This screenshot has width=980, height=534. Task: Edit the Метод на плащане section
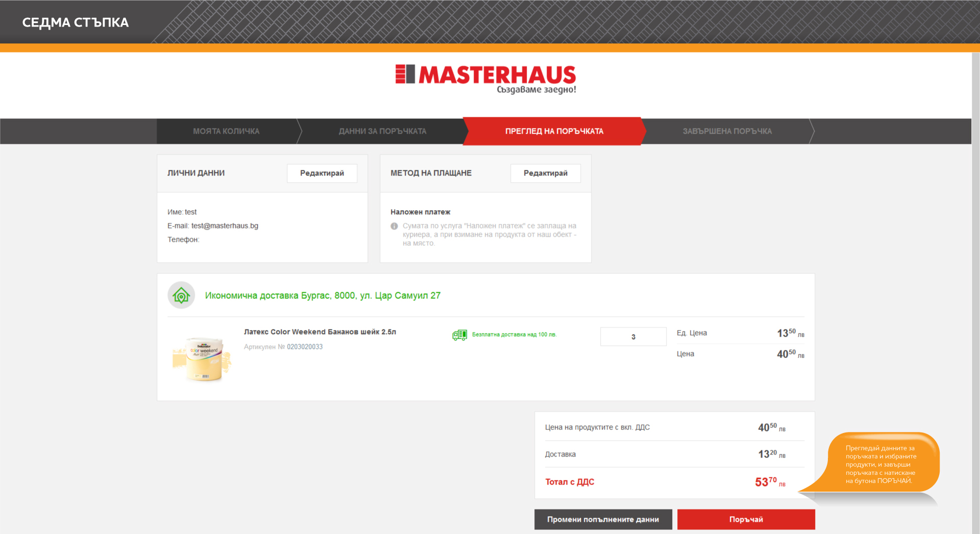pos(545,173)
